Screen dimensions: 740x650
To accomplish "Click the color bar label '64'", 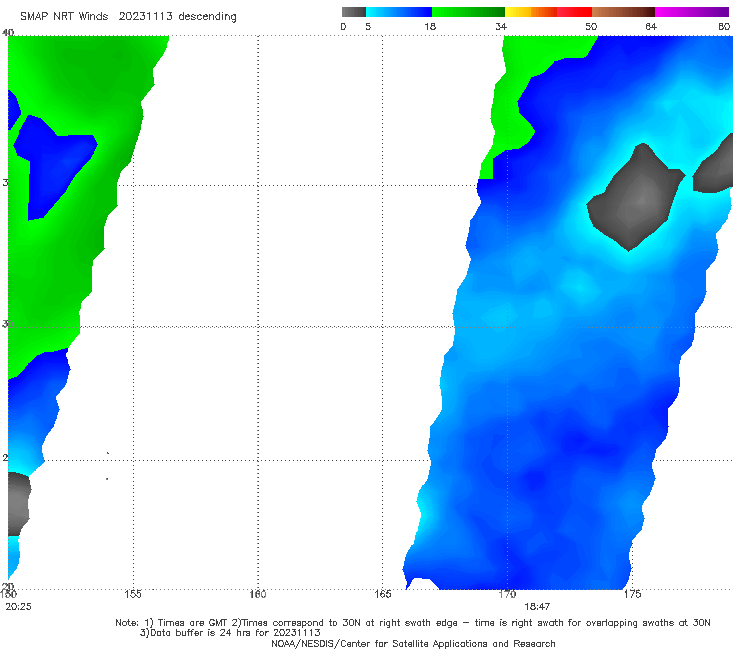I will [651, 26].
